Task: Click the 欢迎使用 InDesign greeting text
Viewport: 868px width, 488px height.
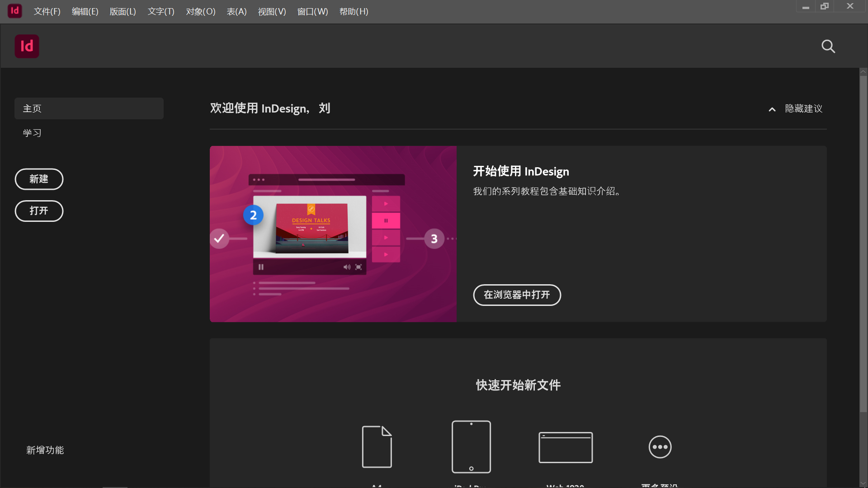Action: pos(270,108)
